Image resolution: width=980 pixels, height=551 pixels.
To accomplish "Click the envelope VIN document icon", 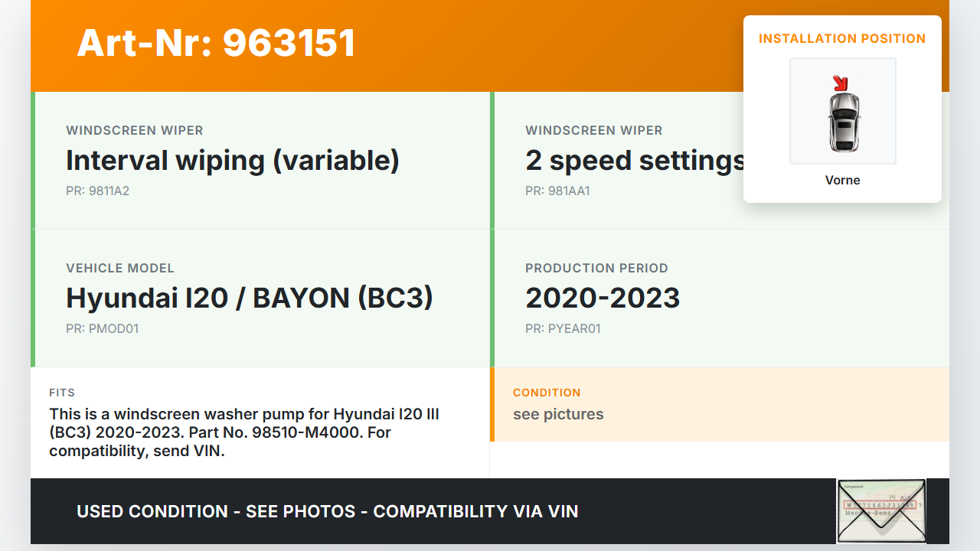I will click(x=881, y=510).
